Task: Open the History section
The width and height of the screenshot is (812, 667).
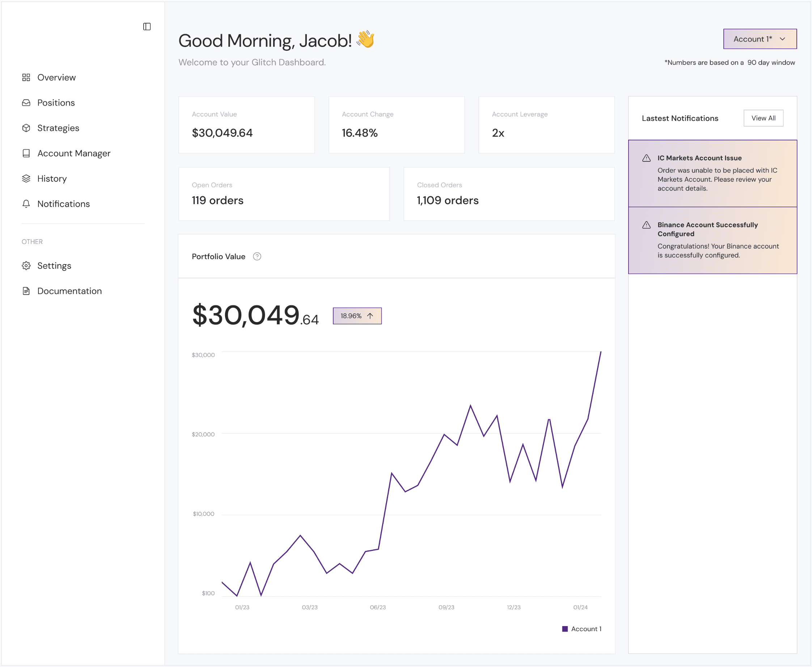Action: (52, 179)
